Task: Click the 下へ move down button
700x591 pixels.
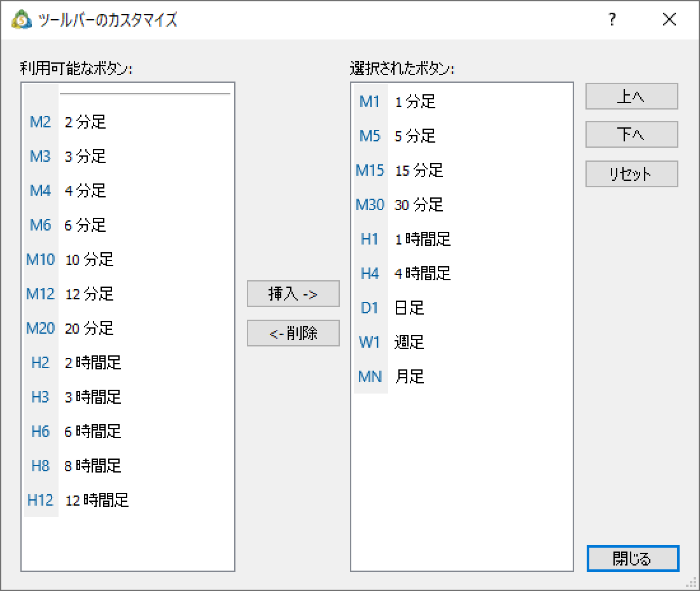Action: point(632,134)
